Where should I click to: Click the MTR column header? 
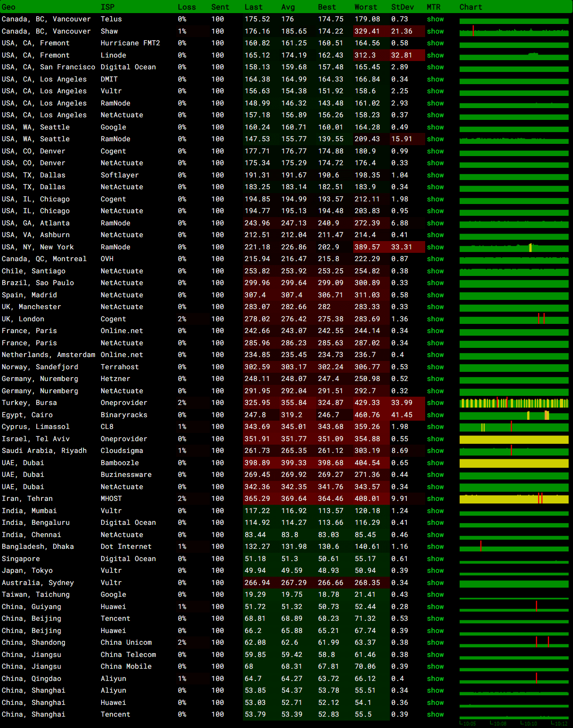coord(434,7)
